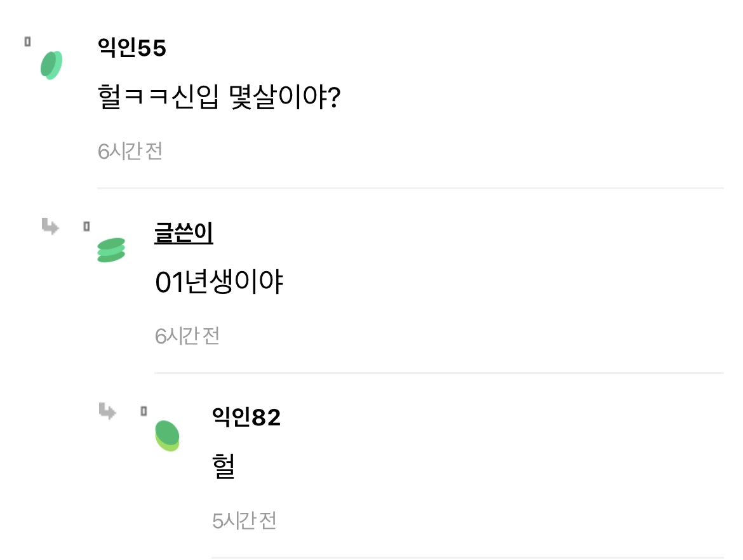743x560 pixels.
Task: Select 익인82's reply text "헐"
Action: [x=224, y=467]
